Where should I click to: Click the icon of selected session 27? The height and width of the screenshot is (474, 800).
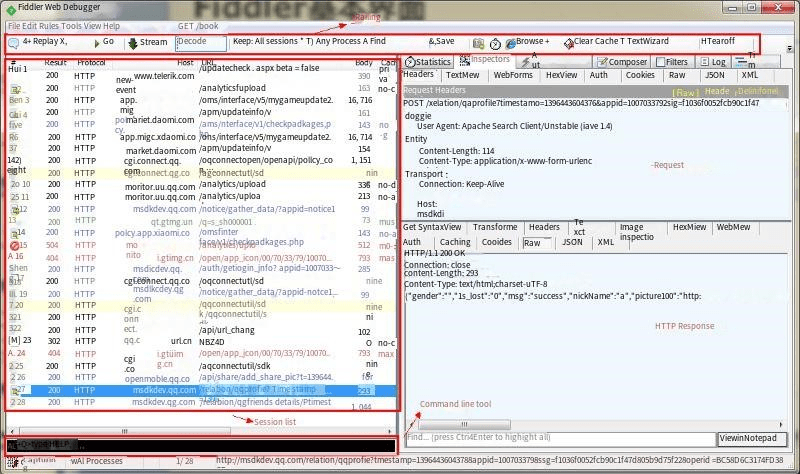pyautogui.click(x=15, y=390)
